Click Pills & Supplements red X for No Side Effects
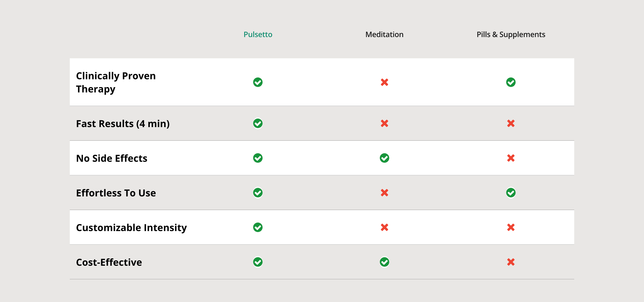The height and width of the screenshot is (302, 644). point(511,158)
